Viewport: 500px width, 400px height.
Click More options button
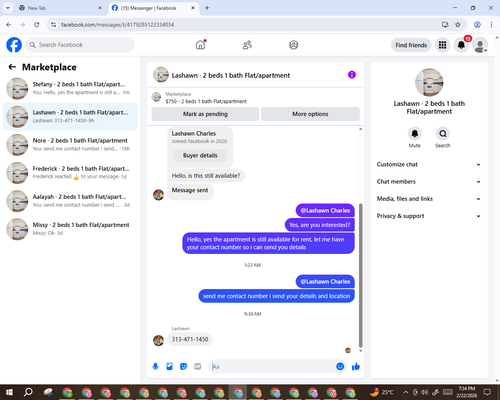click(x=310, y=114)
